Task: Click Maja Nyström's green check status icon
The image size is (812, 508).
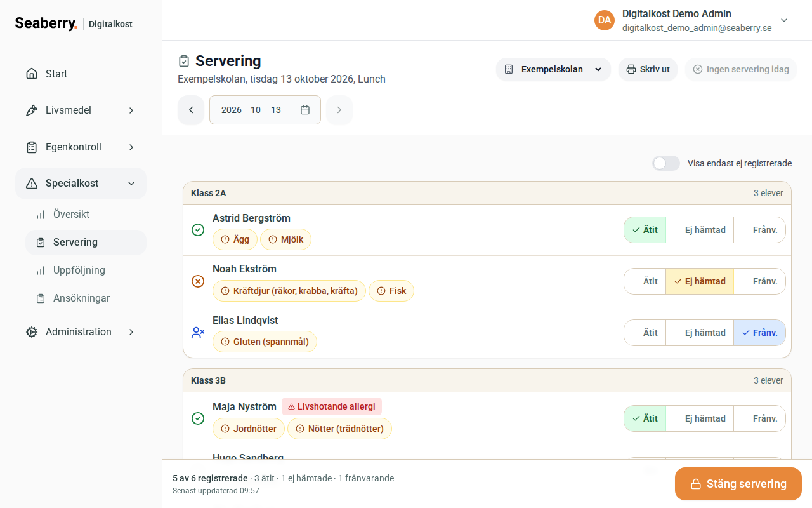Action: [198, 418]
